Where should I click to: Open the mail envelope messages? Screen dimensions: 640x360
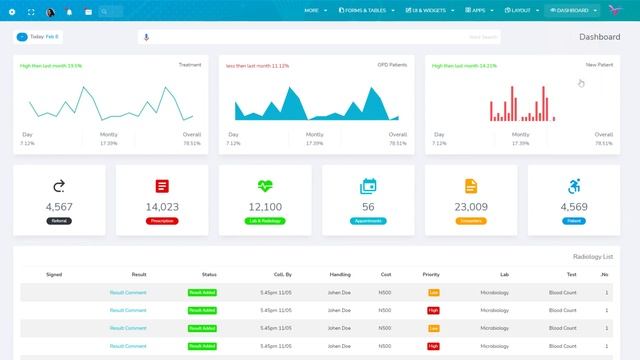coord(88,12)
